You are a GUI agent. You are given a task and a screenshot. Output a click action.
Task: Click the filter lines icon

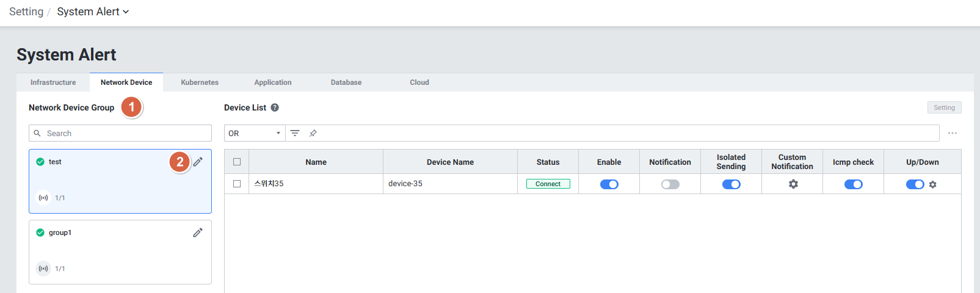click(295, 133)
